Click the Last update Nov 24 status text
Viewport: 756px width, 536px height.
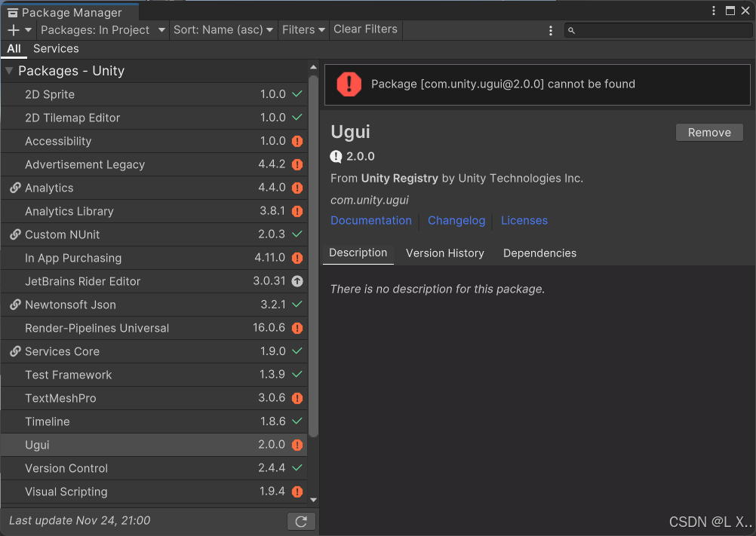79,521
